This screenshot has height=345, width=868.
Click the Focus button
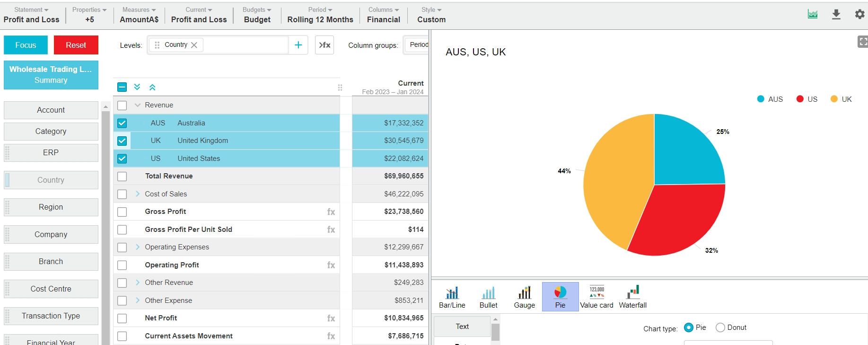click(x=26, y=45)
